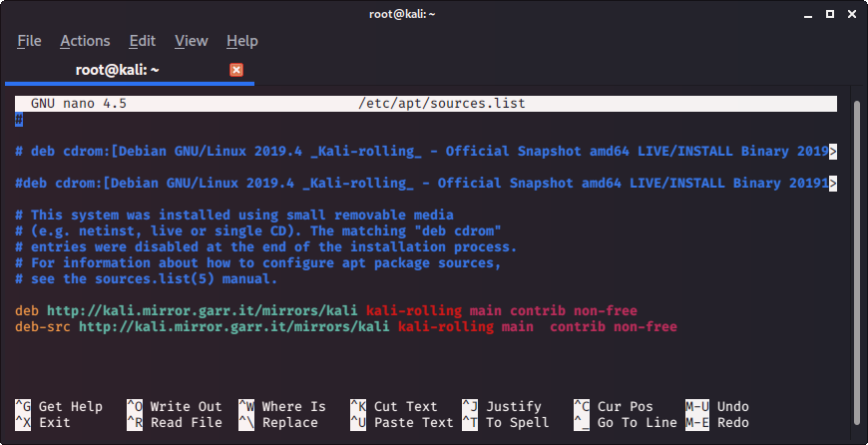Click the kali.mirror.garr.it URL on deb line
Screen dimensions: 868x445
coord(203,310)
